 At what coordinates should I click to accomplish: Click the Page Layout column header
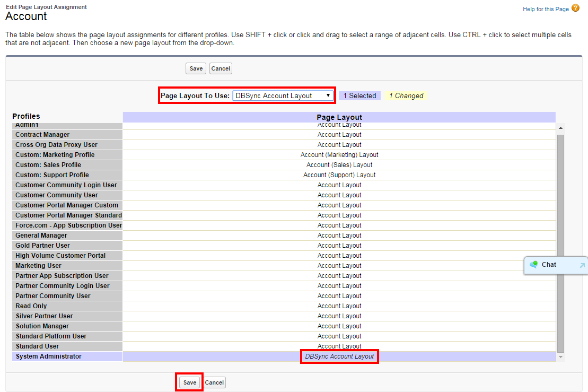pos(339,117)
